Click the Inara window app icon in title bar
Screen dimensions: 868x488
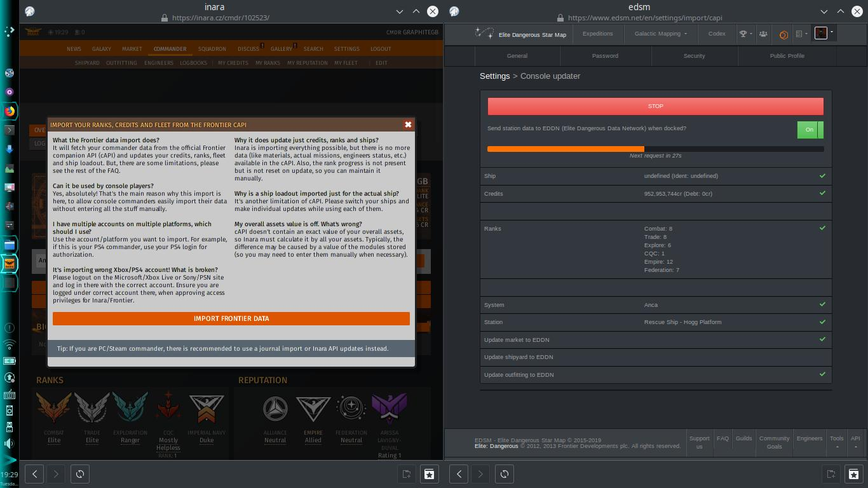pyautogui.click(x=30, y=11)
